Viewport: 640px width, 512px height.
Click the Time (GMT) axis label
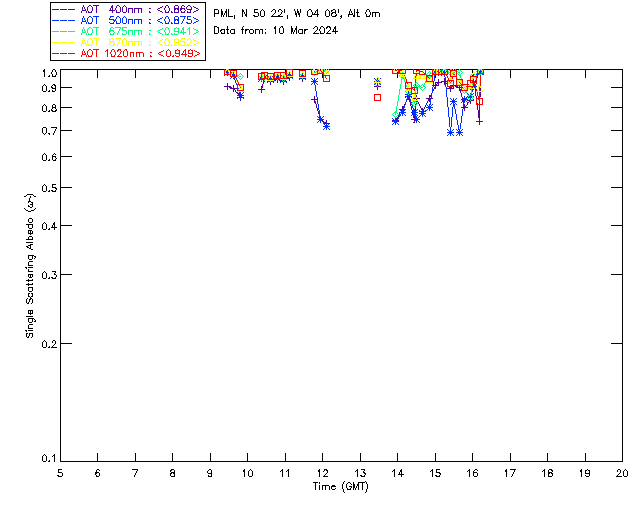[340, 487]
